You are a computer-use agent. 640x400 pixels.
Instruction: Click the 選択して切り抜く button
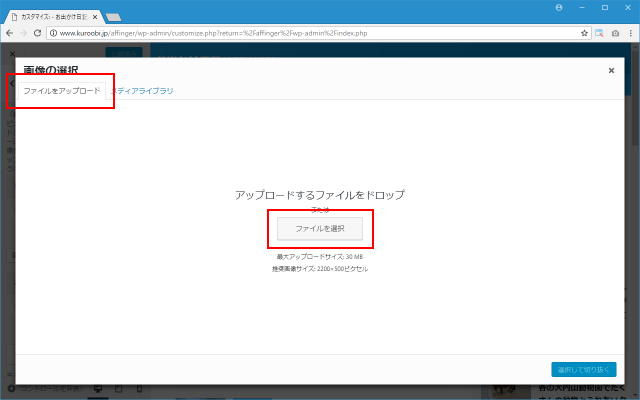tap(584, 369)
